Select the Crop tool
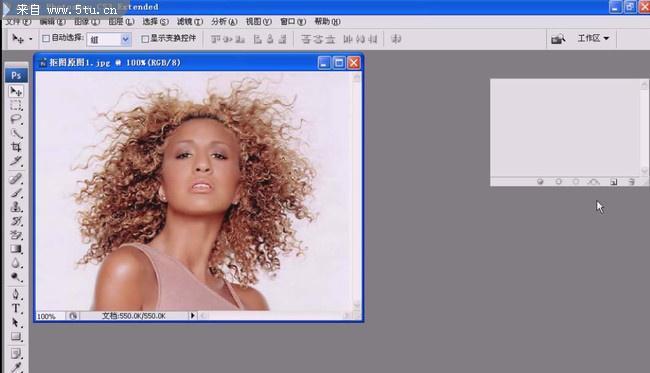The width and height of the screenshot is (650, 373). coord(16,147)
